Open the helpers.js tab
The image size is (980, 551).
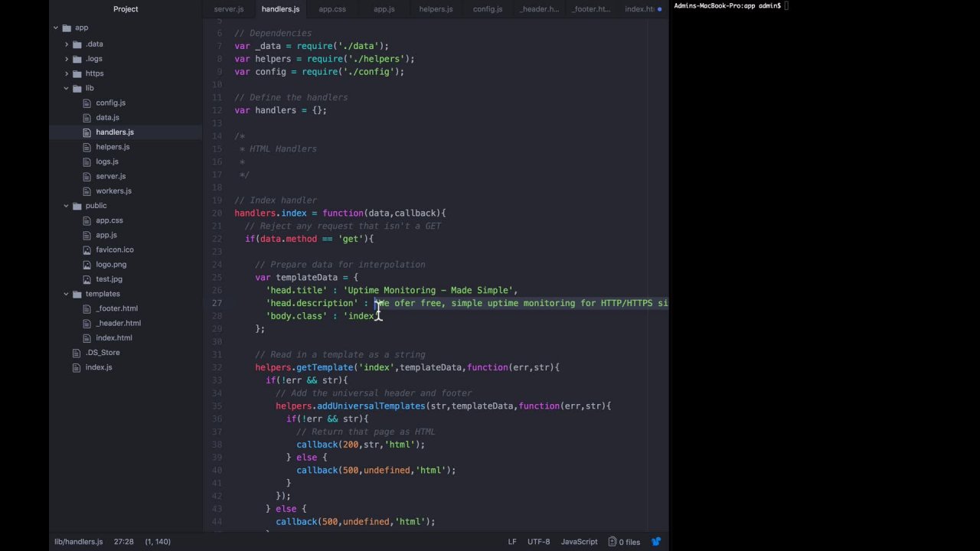[x=436, y=9]
